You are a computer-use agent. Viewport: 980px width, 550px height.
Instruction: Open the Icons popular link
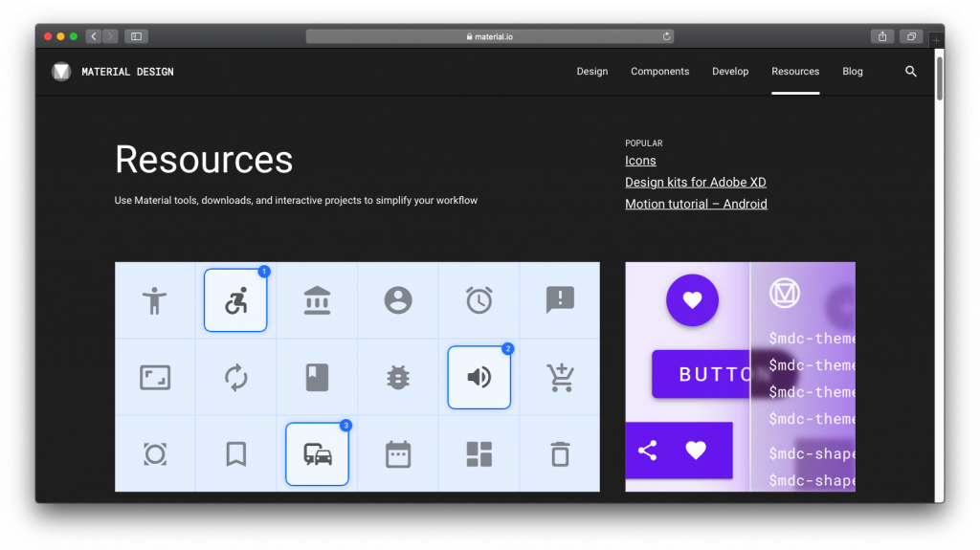[640, 161]
